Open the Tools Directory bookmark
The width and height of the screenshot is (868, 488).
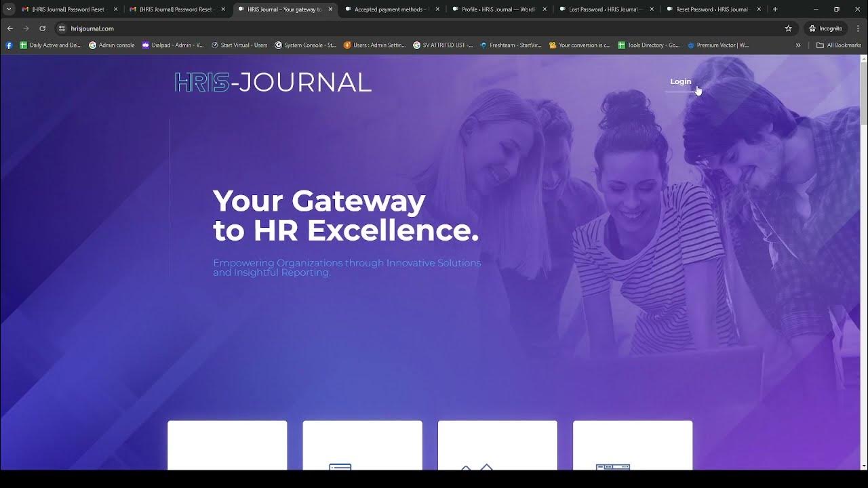(648, 45)
